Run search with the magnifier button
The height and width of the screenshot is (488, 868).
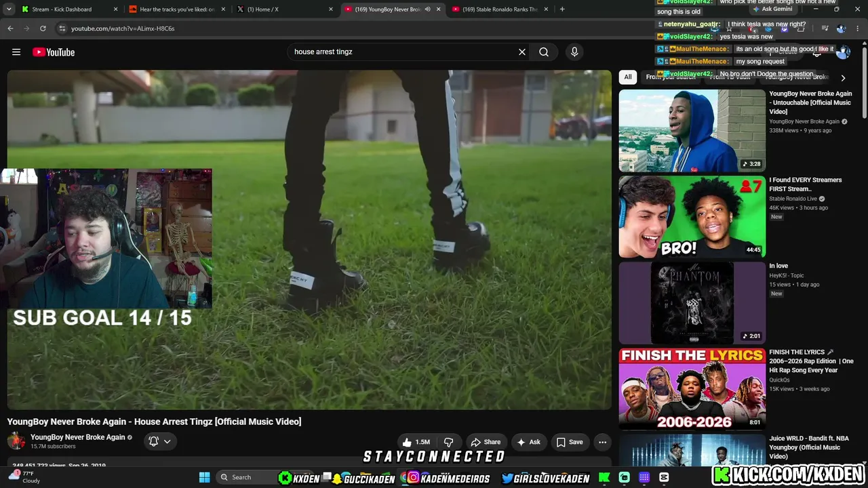point(544,52)
